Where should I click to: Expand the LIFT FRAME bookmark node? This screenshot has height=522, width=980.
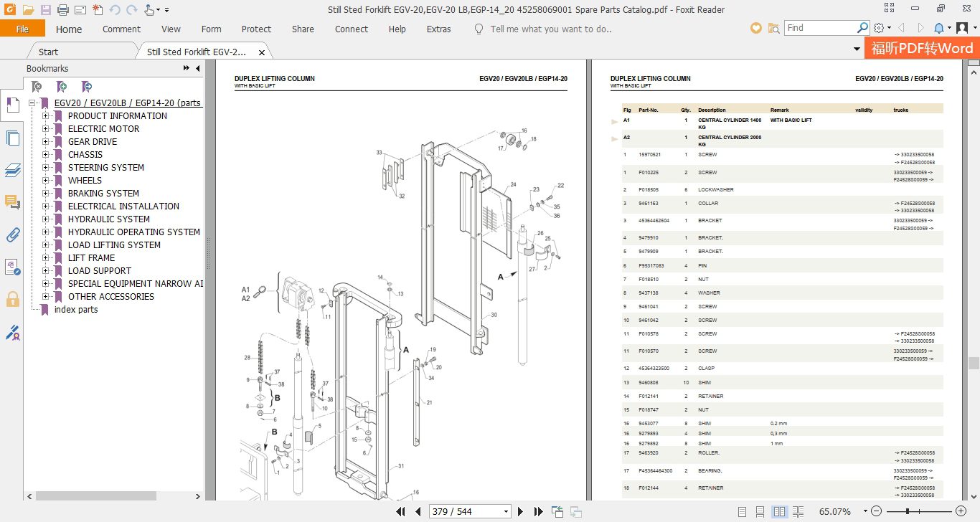point(46,258)
